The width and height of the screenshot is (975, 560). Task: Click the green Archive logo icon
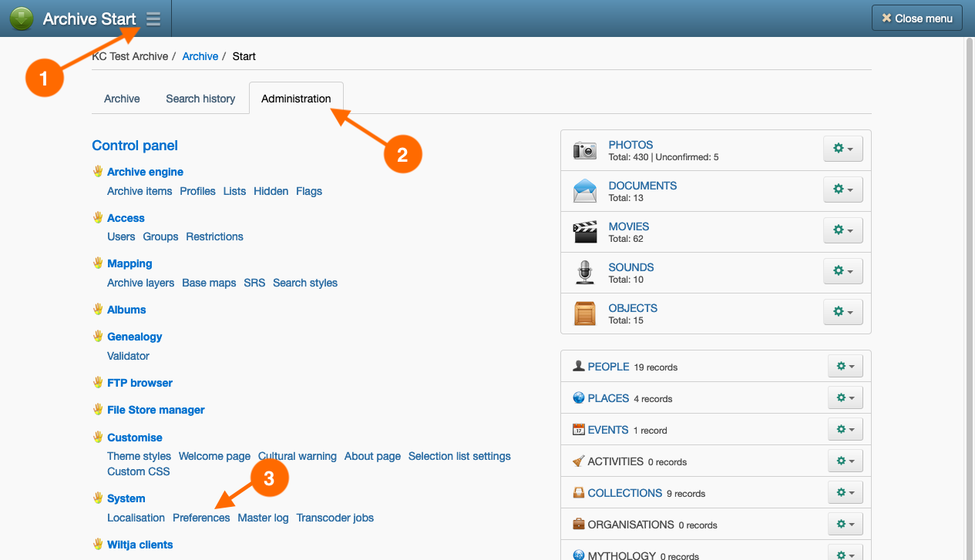point(22,18)
